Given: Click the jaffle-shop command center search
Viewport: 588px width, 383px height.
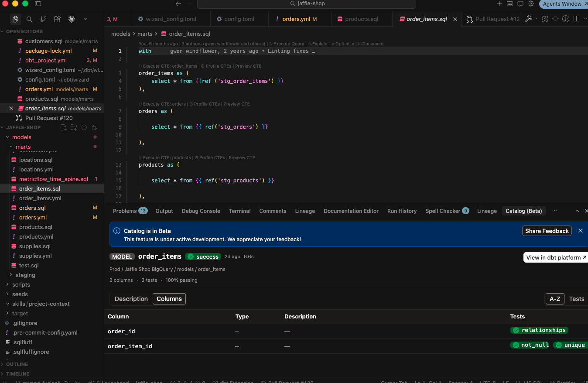Looking at the screenshot, I should click(x=307, y=3).
